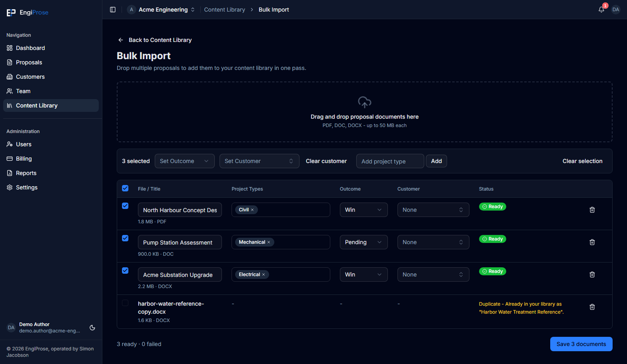Delete the Acme Substation Upgrade row
This screenshot has width=627, height=364.
click(x=592, y=274)
